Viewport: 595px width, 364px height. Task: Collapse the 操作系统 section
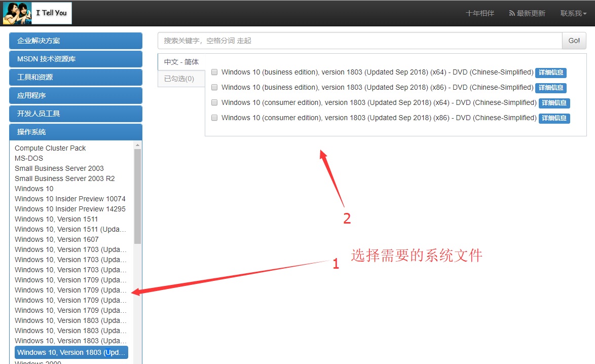(76, 132)
